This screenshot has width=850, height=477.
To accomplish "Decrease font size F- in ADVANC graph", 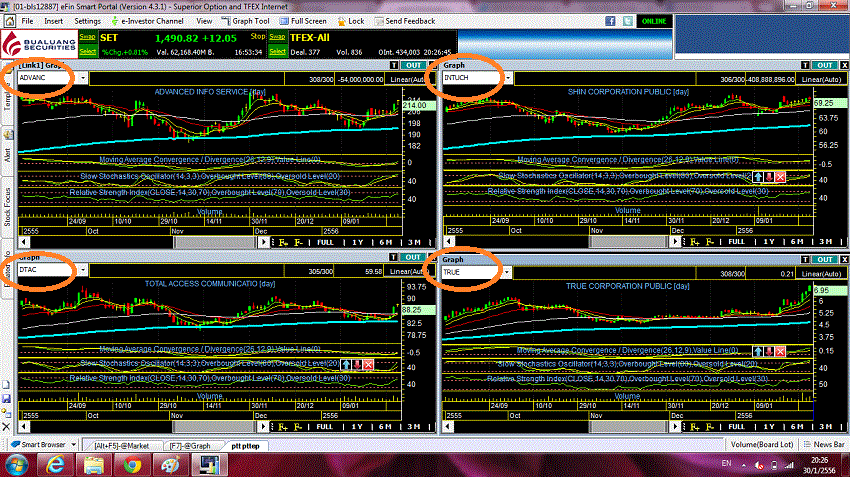I will point(298,242).
